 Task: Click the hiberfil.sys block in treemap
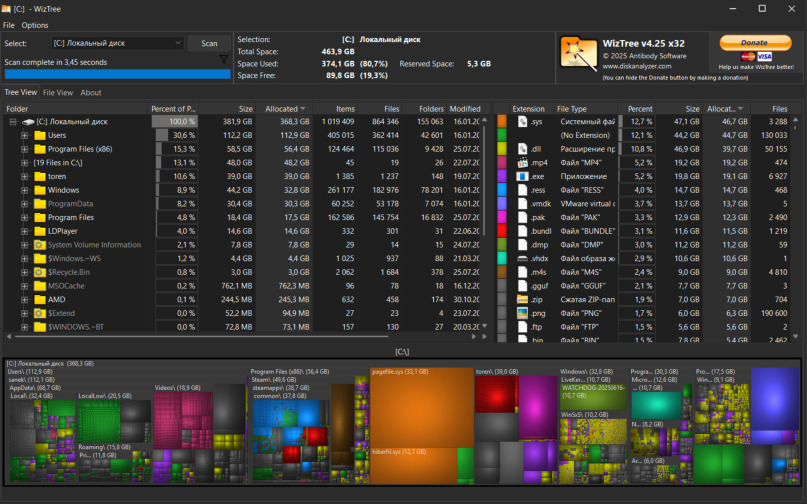tap(413, 466)
